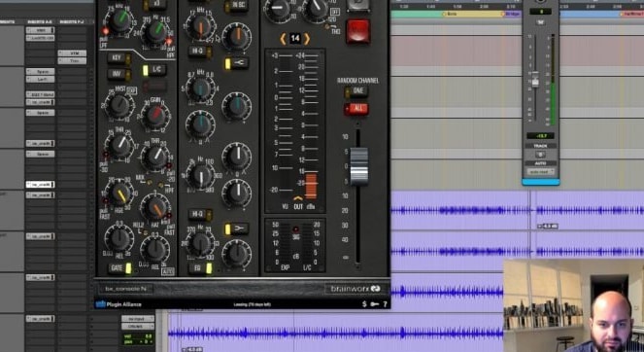The width and height of the screenshot is (644, 352).
Task: Click low-mid Hz frequency knob
Action: coord(200,176)
